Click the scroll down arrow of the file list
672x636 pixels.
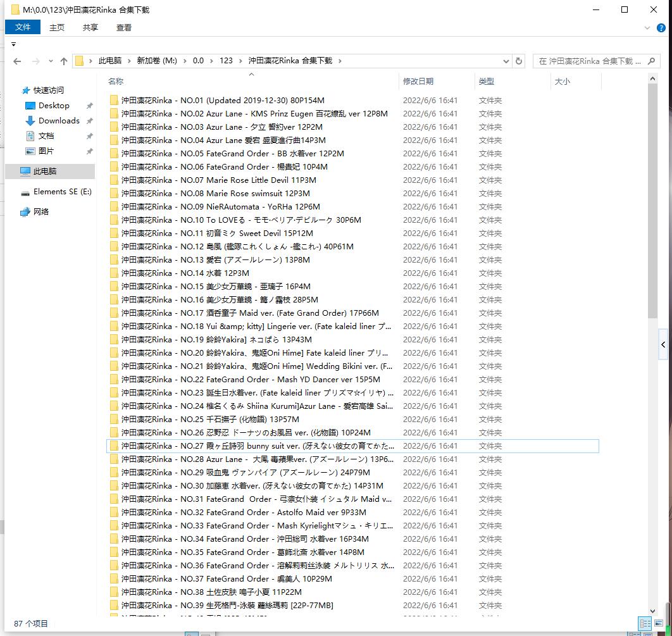[x=652, y=611]
